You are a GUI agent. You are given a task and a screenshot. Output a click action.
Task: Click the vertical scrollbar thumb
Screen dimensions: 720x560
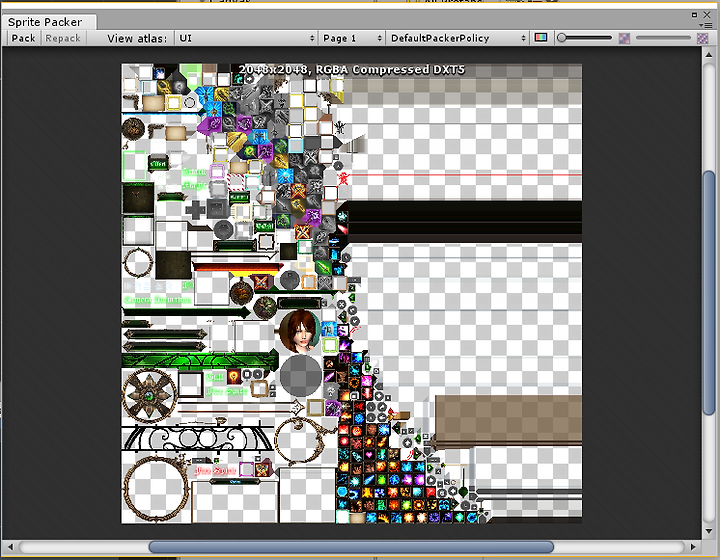click(x=709, y=292)
